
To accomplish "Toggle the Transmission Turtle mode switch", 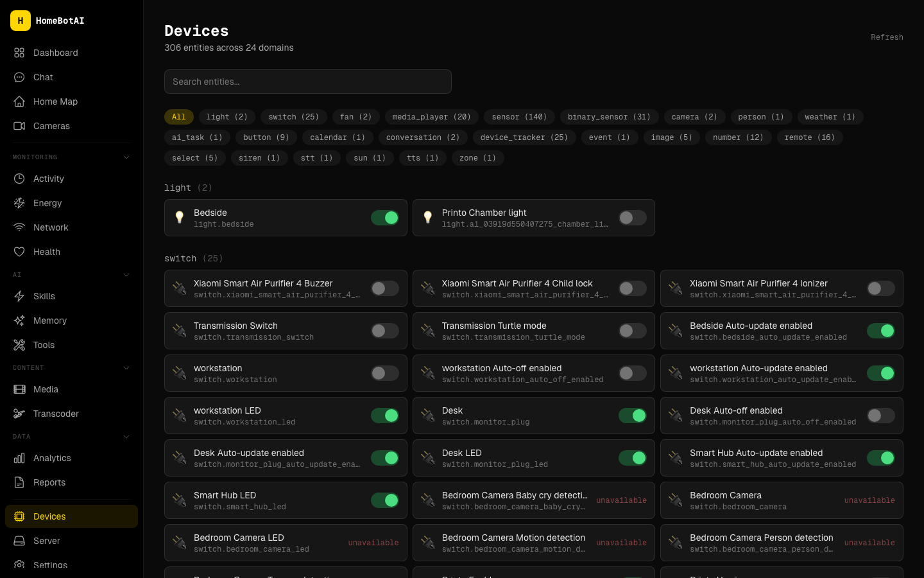I will point(632,331).
